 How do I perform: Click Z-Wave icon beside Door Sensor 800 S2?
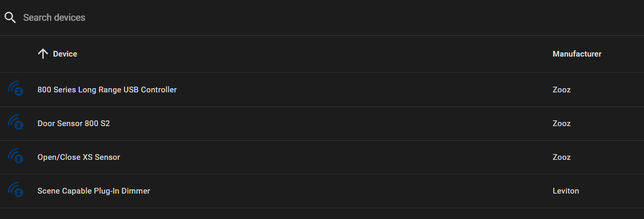coord(16,124)
